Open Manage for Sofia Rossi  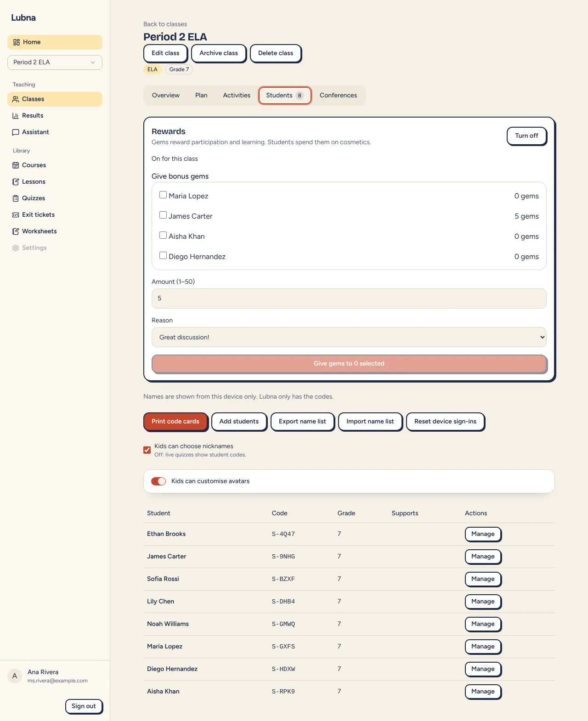pyautogui.click(x=483, y=579)
